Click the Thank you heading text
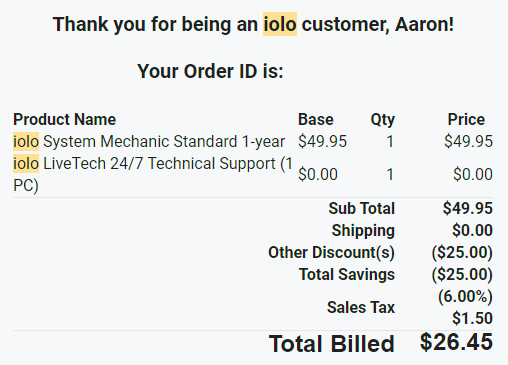The height and width of the screenshot is (365, 508). tap(253, 24)
